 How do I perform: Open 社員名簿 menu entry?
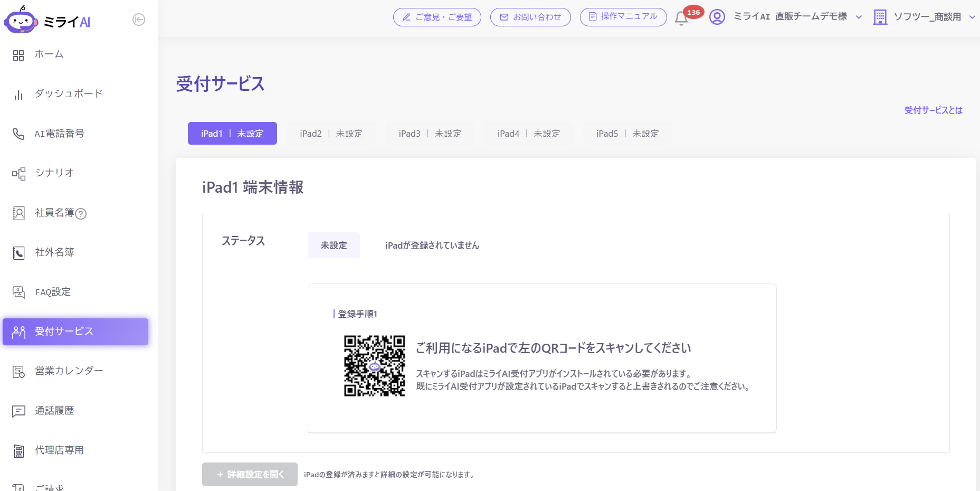point(54,213)
